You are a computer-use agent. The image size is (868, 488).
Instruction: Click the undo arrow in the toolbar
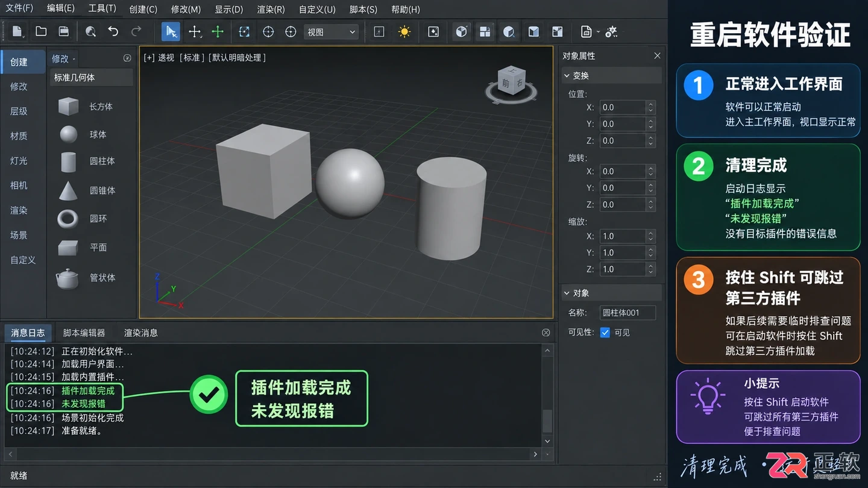113,31
